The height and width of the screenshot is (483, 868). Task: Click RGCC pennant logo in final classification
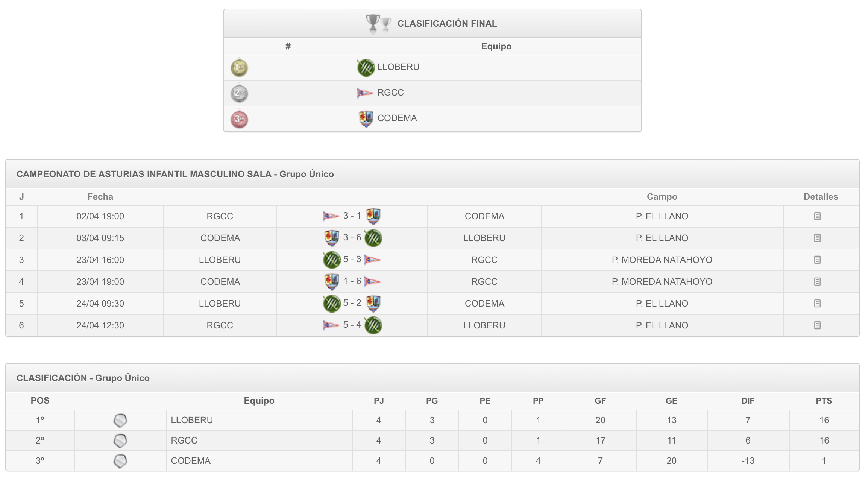pyautogui.click(x=365, y=93)
